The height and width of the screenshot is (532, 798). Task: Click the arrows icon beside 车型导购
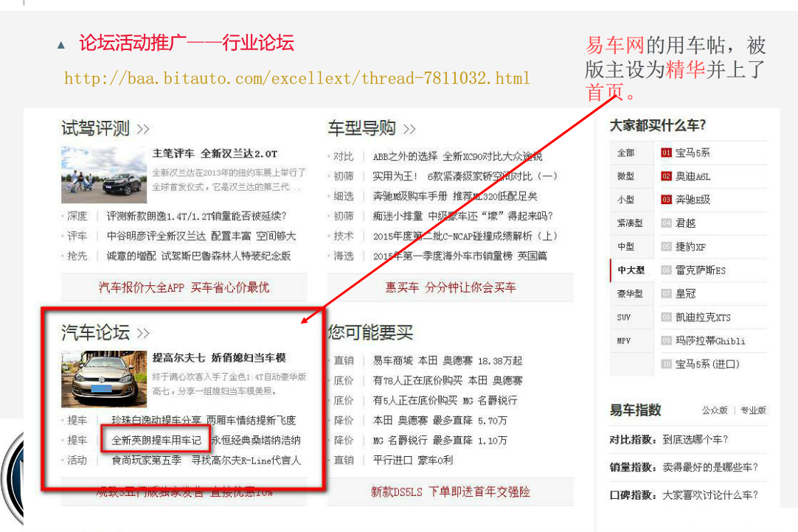[409, 129]
